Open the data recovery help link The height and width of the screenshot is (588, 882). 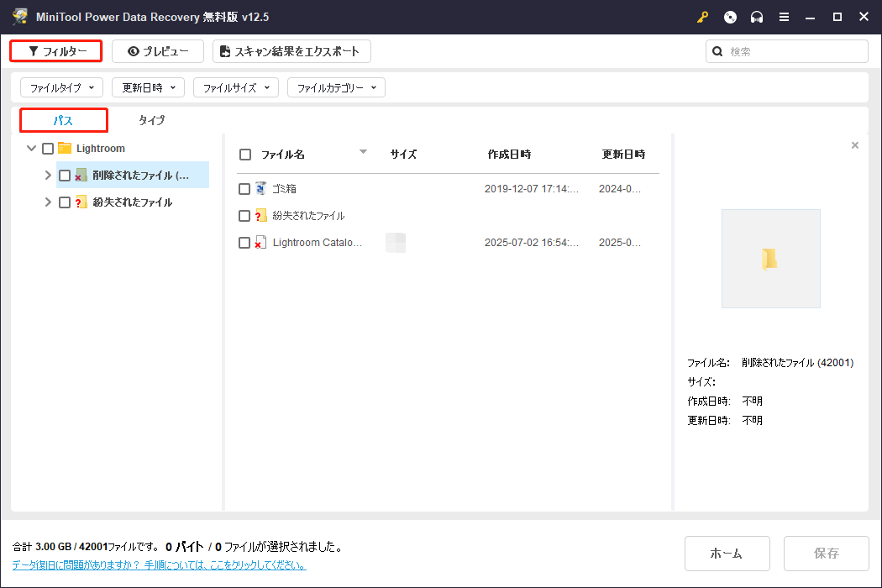160,565
